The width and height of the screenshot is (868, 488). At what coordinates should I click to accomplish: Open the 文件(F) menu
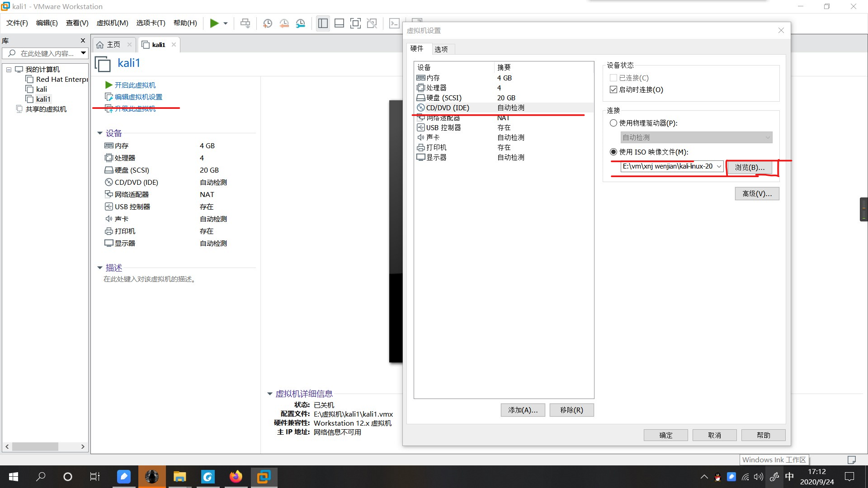coord(17,23)
